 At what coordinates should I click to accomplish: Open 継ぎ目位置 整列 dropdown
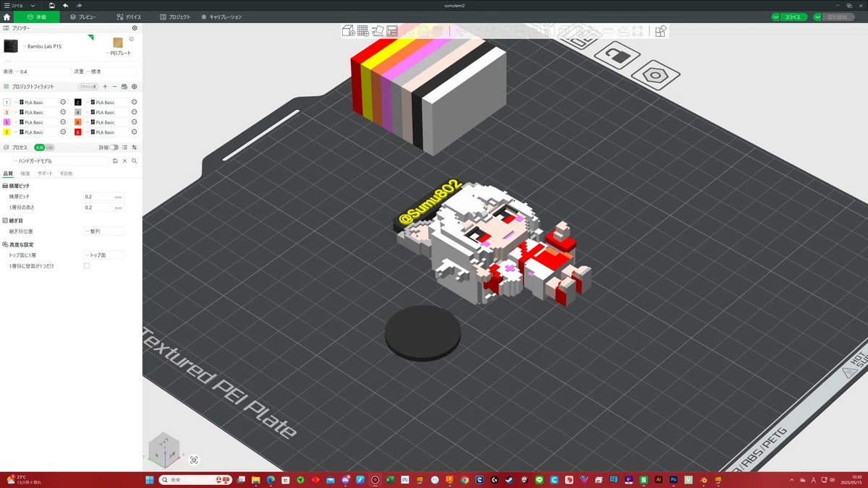click(104, 231)
